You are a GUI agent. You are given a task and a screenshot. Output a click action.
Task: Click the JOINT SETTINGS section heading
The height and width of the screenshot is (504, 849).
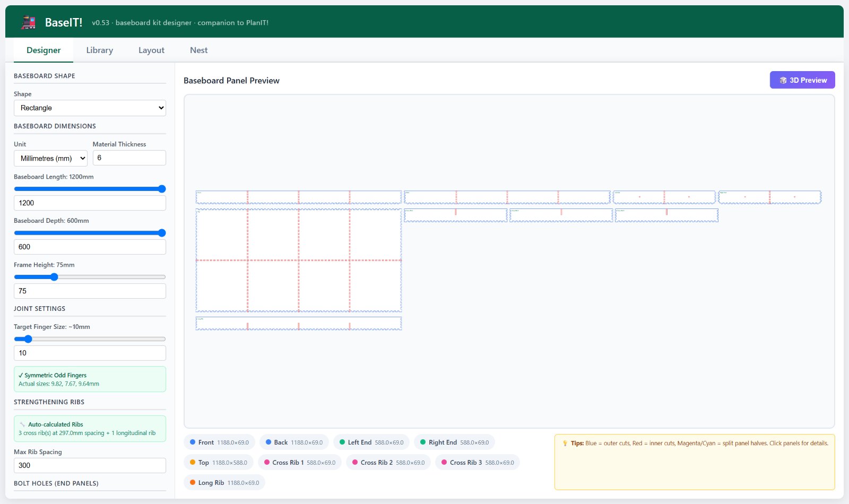point(40,309)
